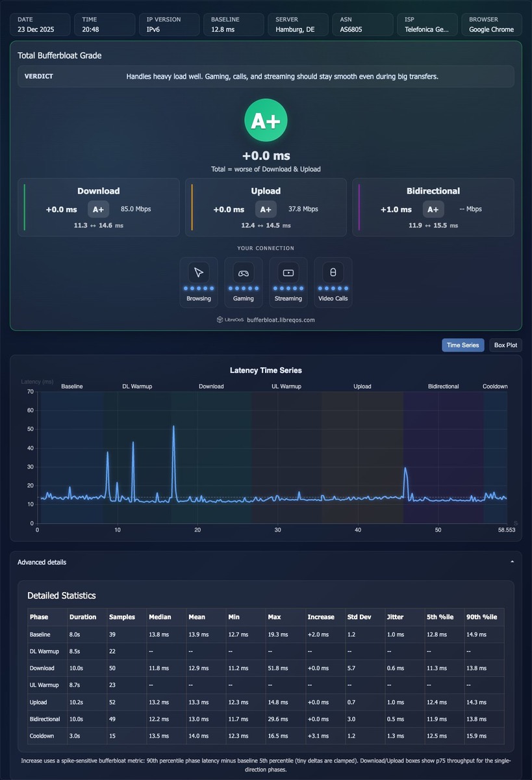Click the Video Calls icon
The image size is (532, 780).
point(333,272)
